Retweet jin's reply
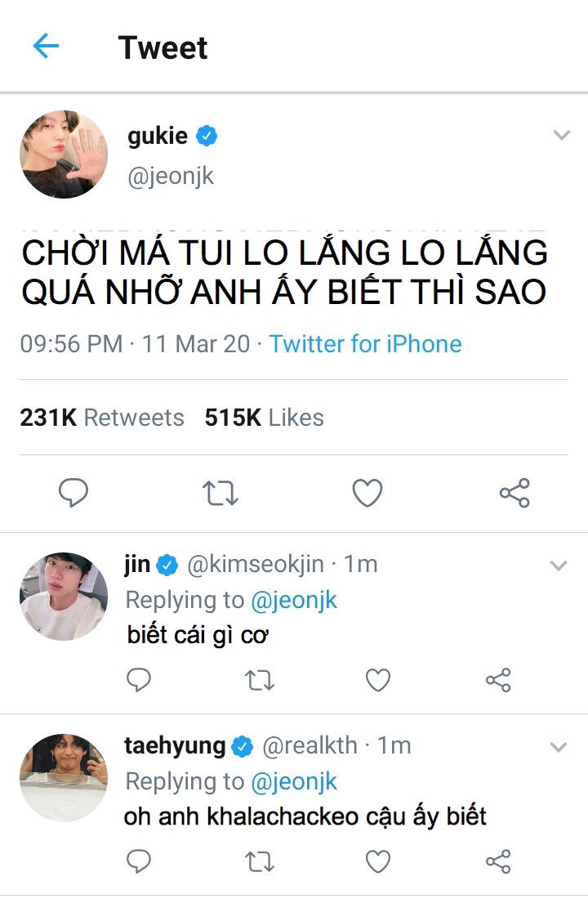 coord(260,680)
